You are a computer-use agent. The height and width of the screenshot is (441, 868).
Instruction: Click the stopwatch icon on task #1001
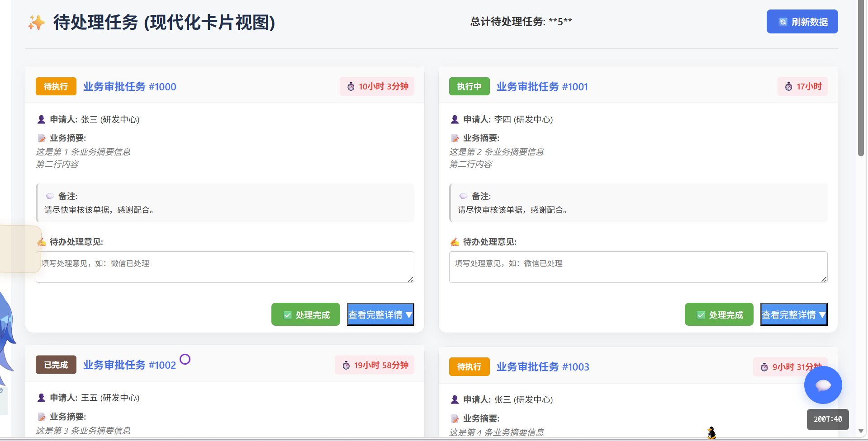coord(788,87)
